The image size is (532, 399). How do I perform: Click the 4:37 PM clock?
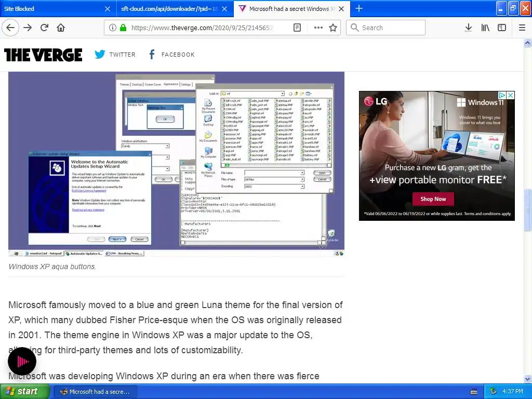click(x=513, y=391)
